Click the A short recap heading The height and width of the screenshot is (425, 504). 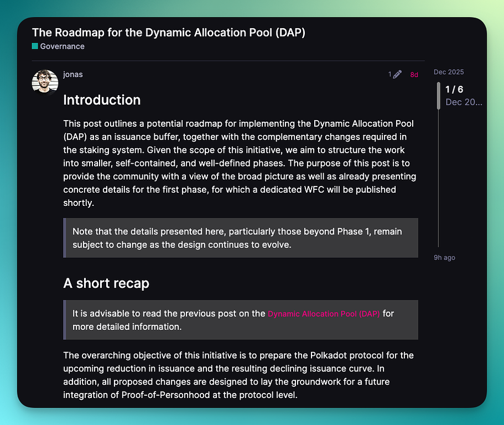(x=106, y=283)
